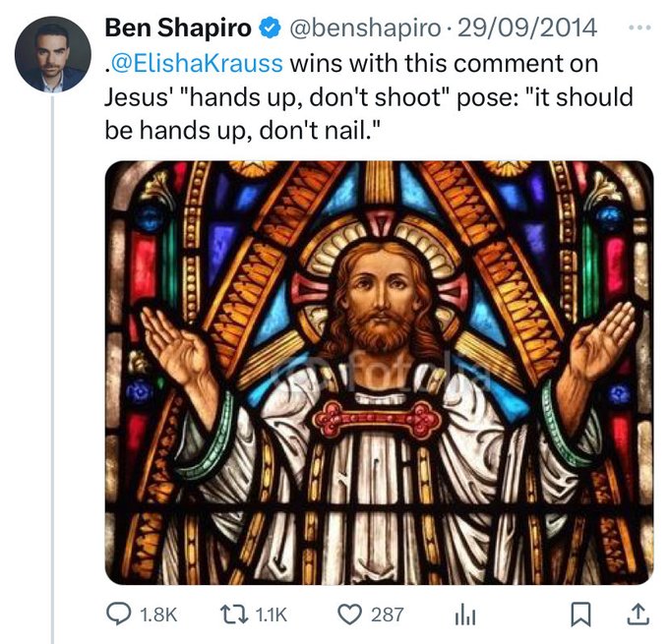View tweet analytics bar chart icon
The width and height of the screenshot is (669, 644).
point(464,615)
